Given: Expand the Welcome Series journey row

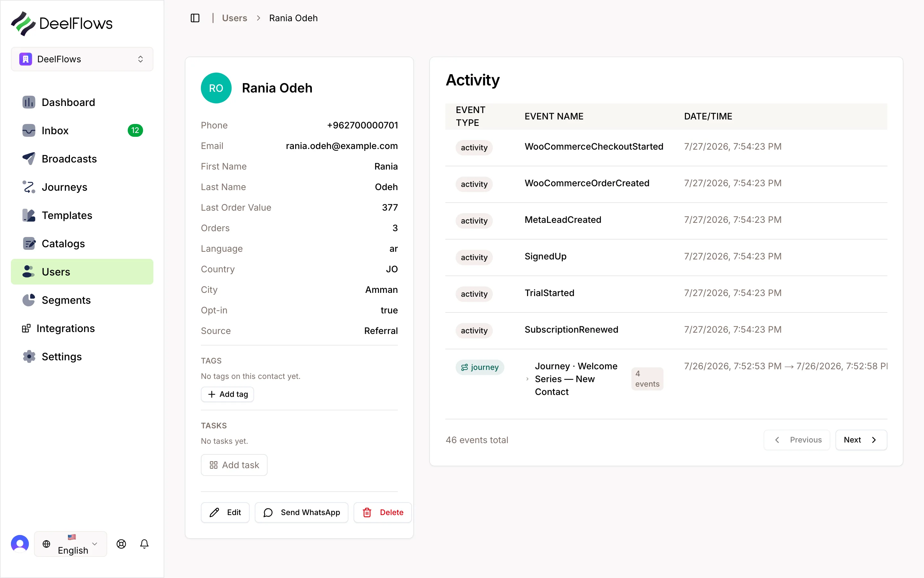Looking at the screenshot, I should tap(527, 379).
